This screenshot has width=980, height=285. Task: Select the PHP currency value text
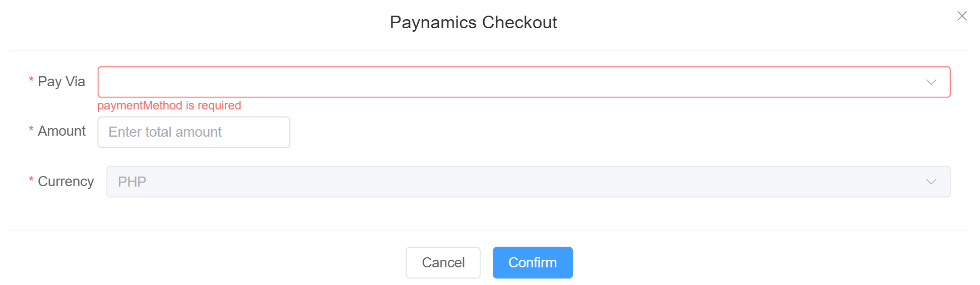[132, 182]
